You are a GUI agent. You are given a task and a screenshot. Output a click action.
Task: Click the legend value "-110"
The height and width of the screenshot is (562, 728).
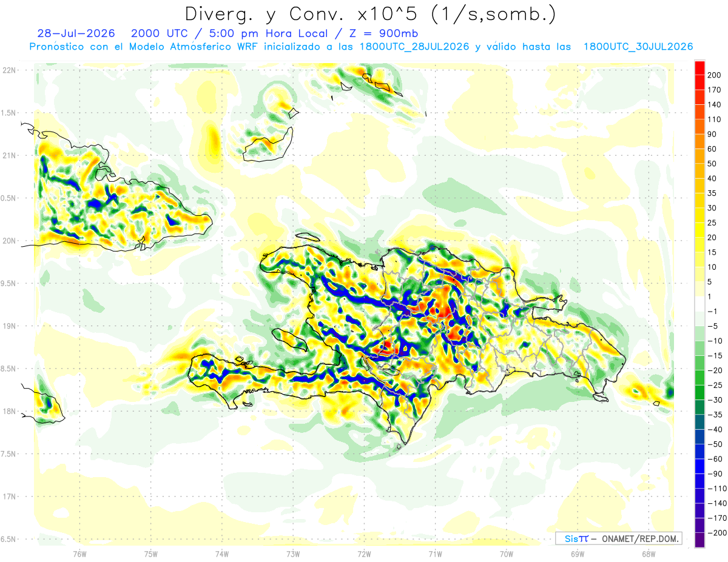(716, 489)
